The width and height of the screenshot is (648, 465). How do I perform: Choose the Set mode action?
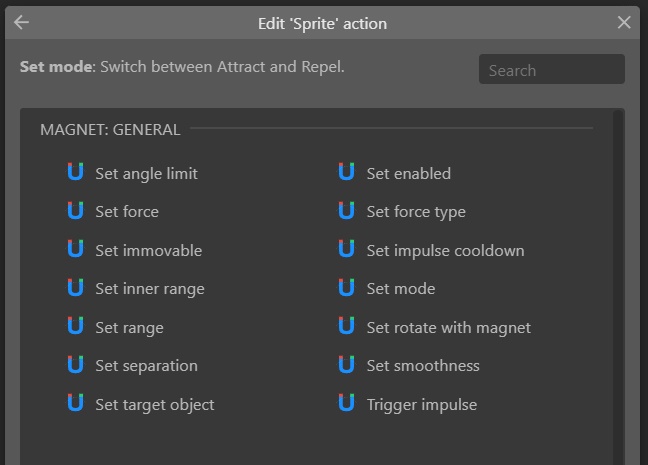point(400,289)
